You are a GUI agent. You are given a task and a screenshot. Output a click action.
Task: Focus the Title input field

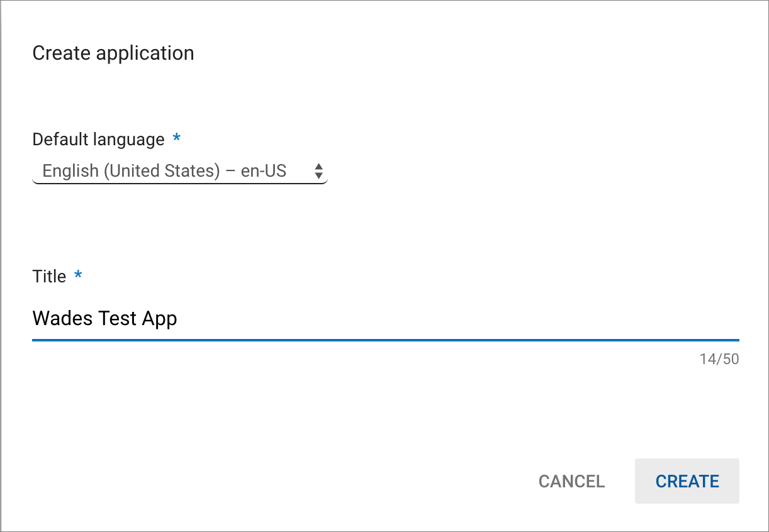click(x=385, y=319)
